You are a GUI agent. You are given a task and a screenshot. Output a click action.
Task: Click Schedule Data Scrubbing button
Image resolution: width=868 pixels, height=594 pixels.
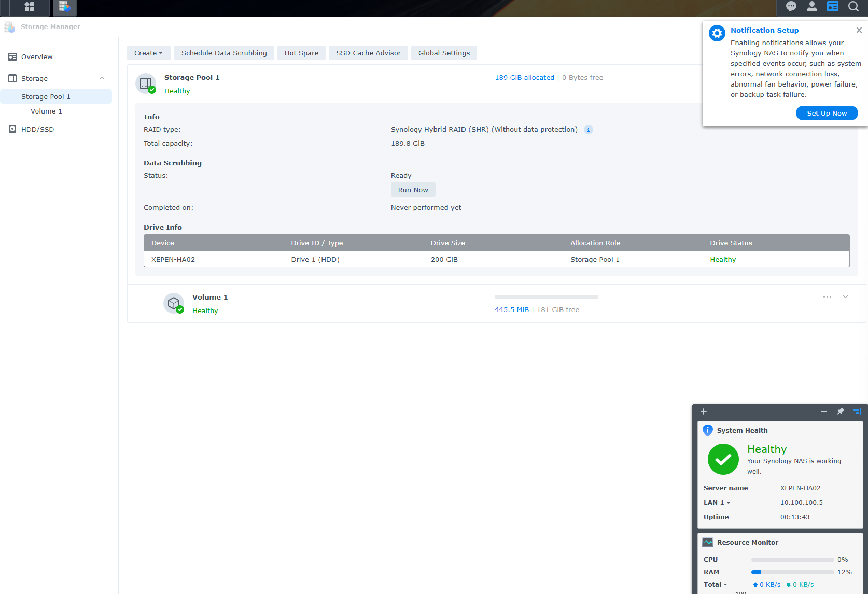pos(224,53)
